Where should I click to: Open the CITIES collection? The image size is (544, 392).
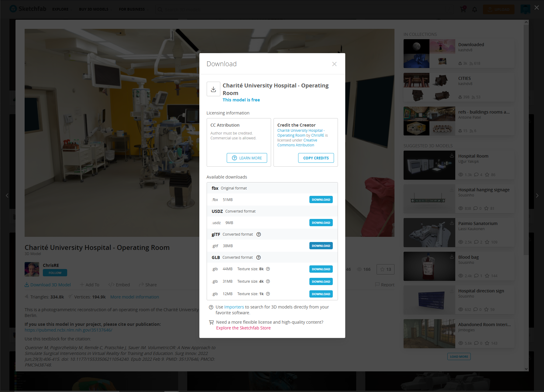(x=459, y=87)
